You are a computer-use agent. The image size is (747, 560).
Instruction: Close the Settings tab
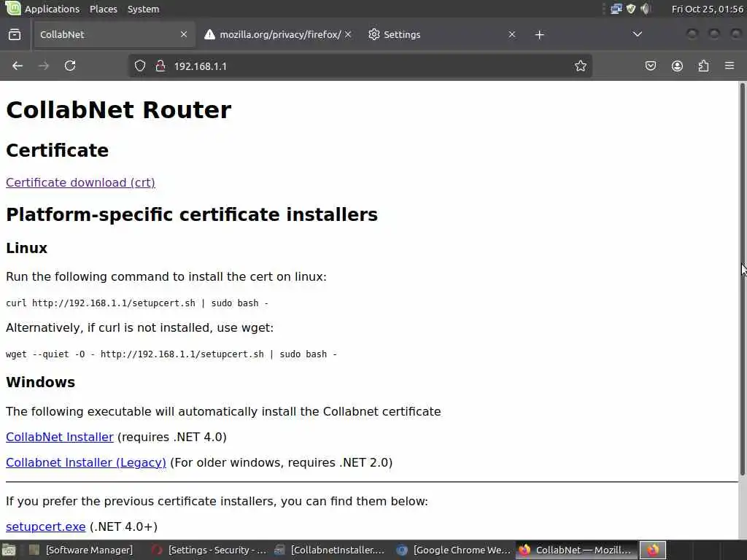coord(511,34)
